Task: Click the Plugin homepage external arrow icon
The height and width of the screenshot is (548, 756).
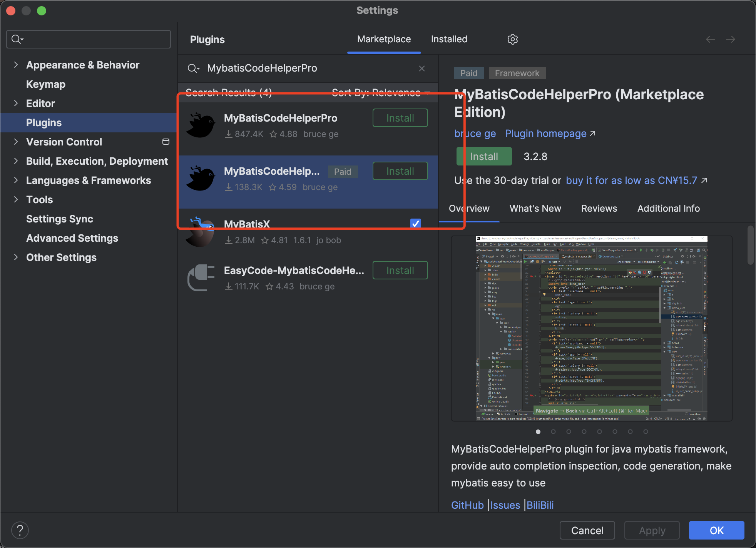Action: coord(593,134)
